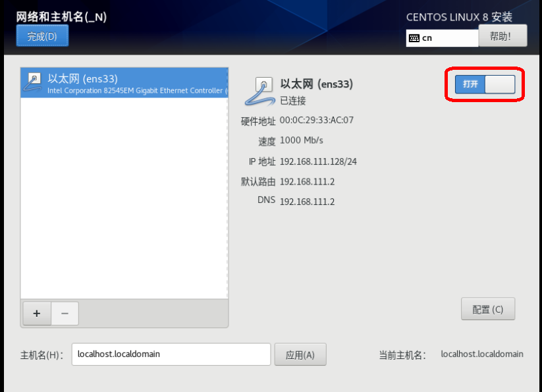Apply hostname with 应用(A) button

(300, 354)
